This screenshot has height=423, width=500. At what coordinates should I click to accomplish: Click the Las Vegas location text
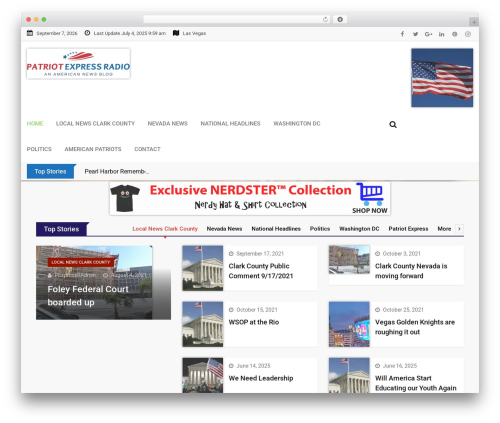coord(194,33)
